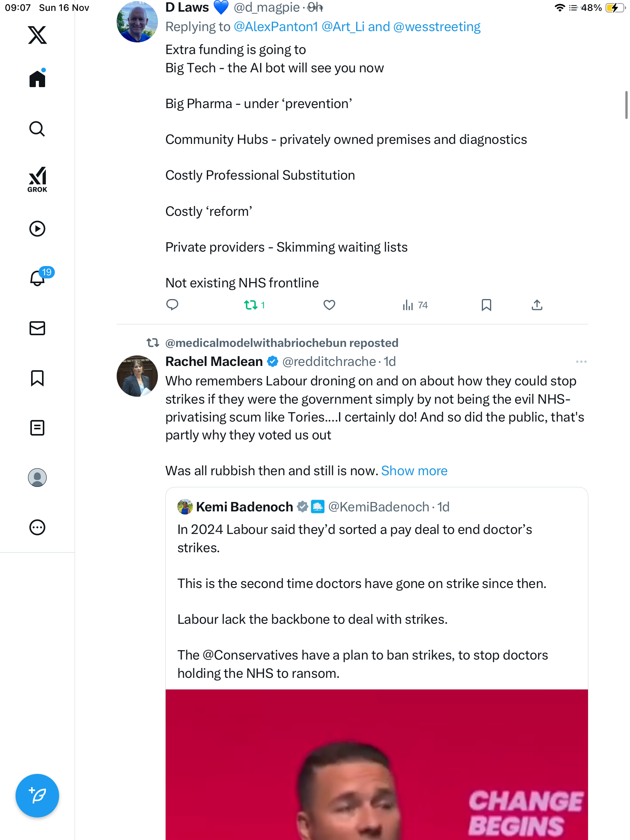Open the Lists icon in sidebar

[37, 428]
